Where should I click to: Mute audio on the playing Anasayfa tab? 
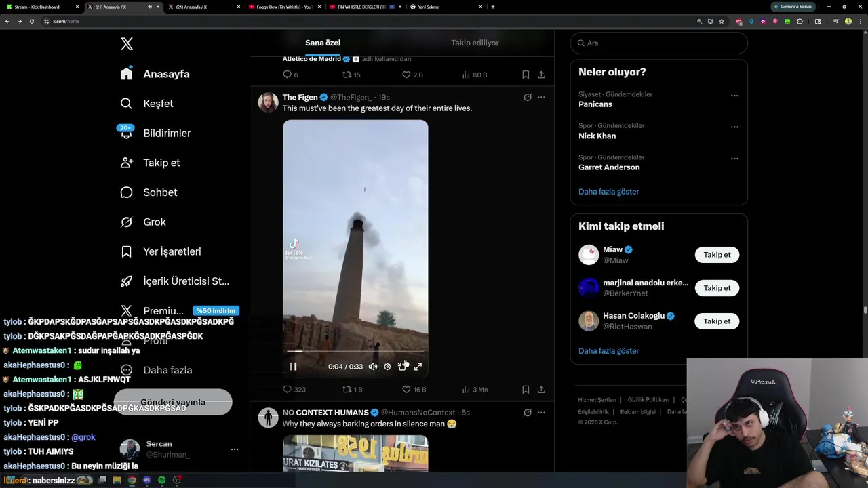[149, 7]
